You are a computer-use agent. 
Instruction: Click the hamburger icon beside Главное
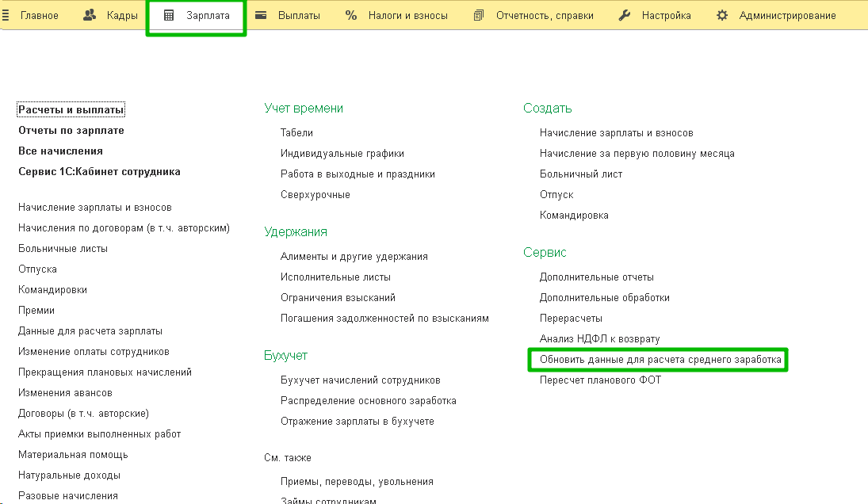[6, 15]
